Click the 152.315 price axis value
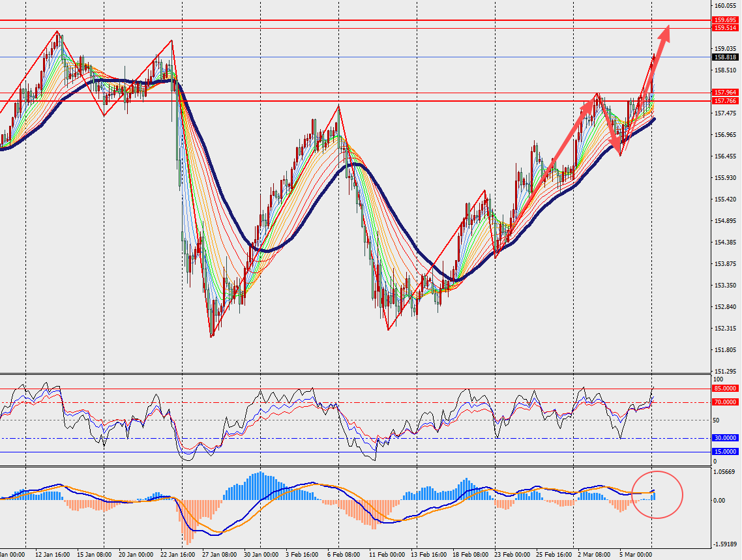The height and width of the screenshot is (560, 742). click(x=726, y=329)
